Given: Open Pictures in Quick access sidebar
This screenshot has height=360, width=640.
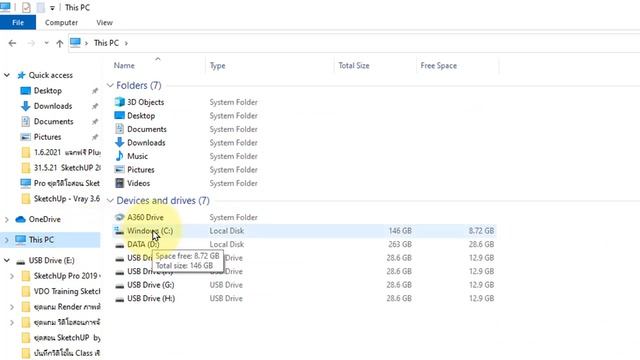Looking at the screenshot, I should coord(47,137).
